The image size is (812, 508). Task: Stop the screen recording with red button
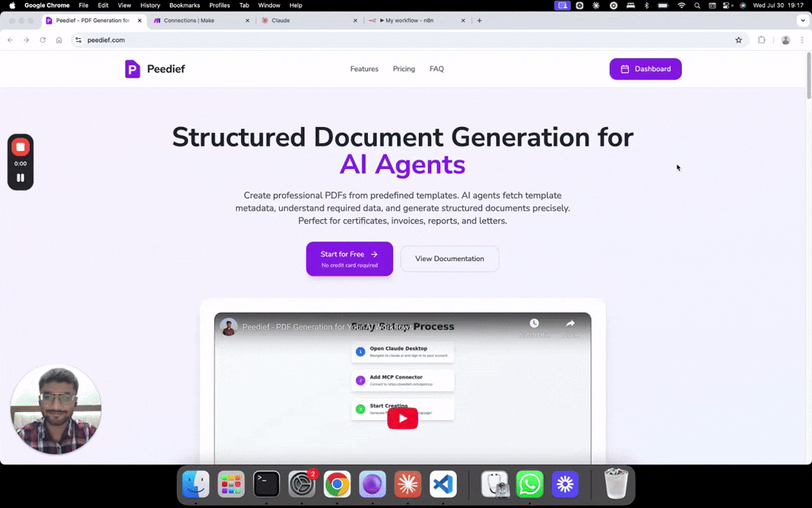21,147
